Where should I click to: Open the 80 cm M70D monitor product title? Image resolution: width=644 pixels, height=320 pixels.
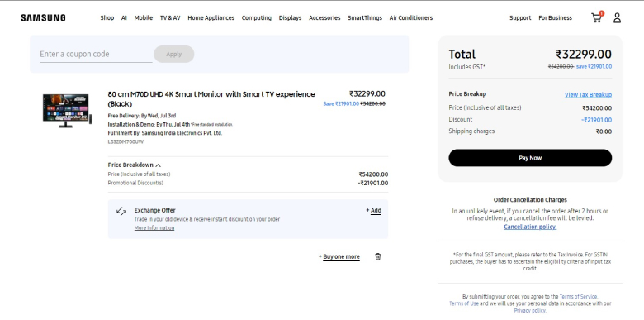211,98
